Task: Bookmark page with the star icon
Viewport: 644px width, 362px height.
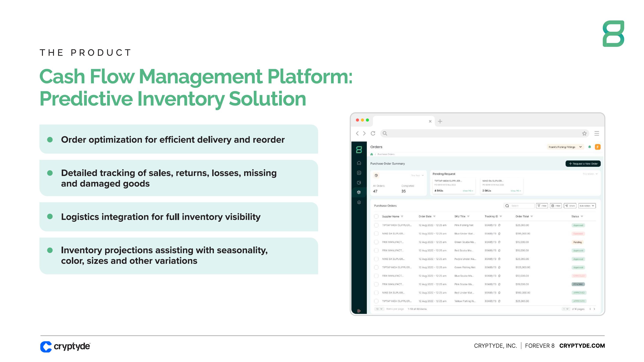Action: click(x=584, y=133)
